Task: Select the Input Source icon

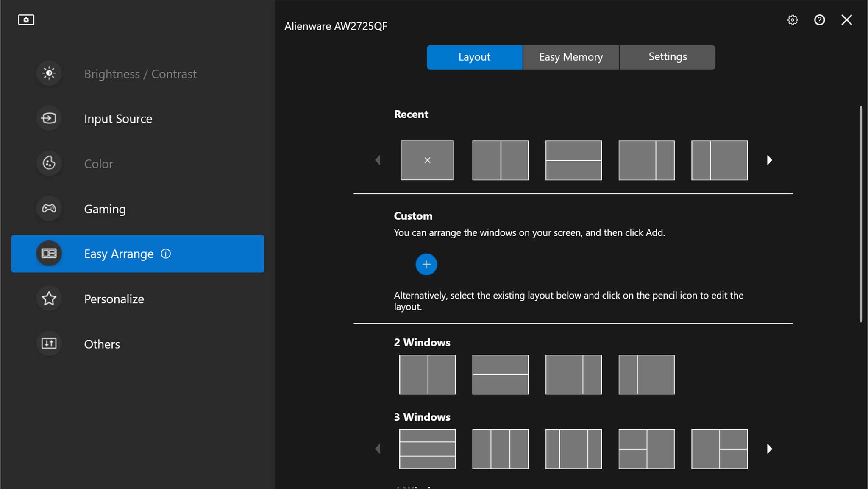Action: 48,118
